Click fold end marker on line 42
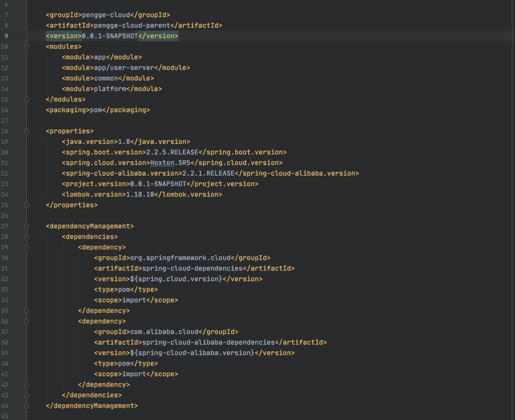 click(27, 384)
